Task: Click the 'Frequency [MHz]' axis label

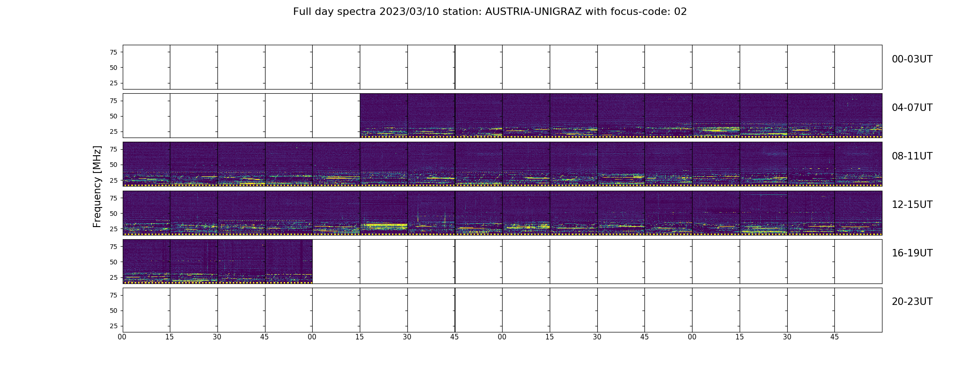Action: [x=97, y=187]
